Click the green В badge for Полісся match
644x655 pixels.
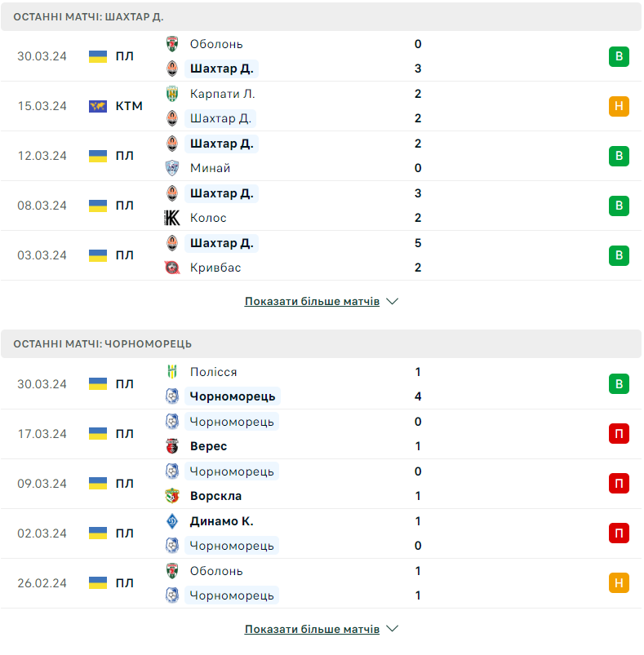pos(619,384)
